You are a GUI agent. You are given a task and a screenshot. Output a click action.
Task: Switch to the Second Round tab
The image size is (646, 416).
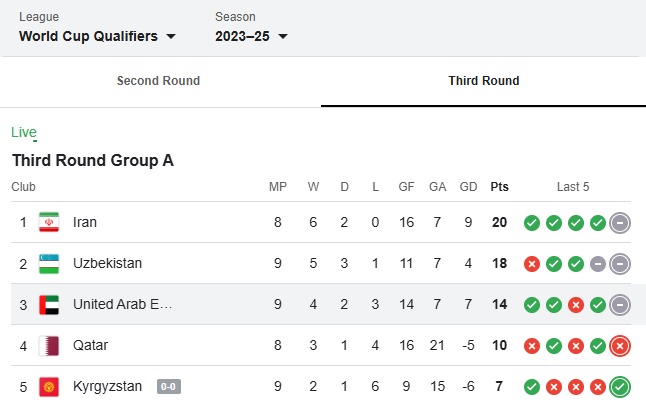[159, 81]
